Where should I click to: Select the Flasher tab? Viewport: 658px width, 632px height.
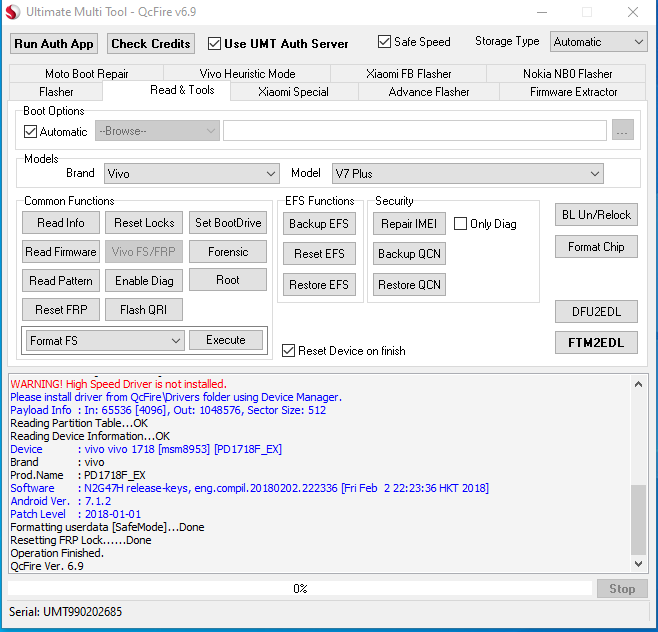(56, 91)
